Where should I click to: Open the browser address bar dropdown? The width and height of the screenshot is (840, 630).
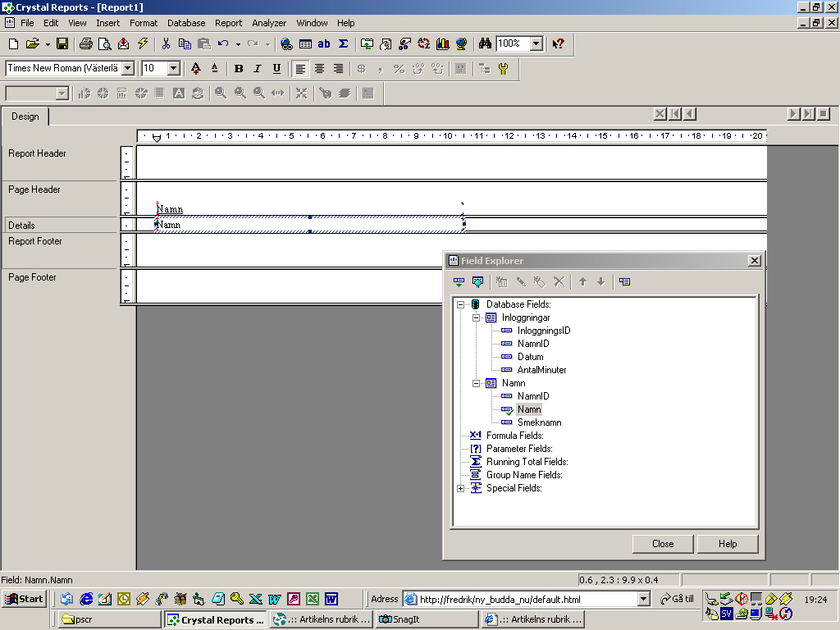click(644, 599)
